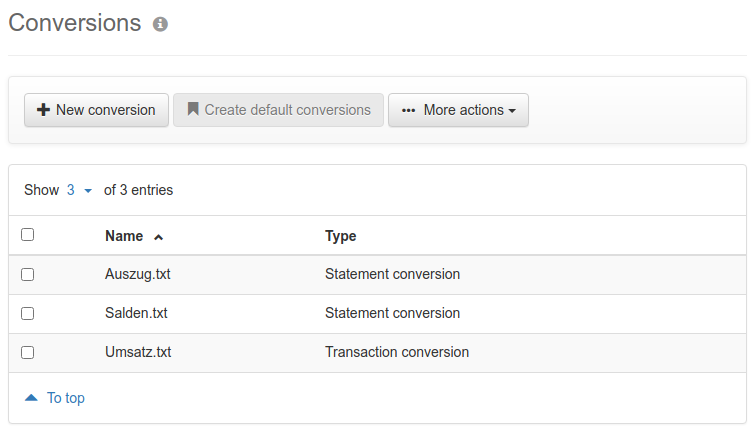The image size is (754, 433).
Task: Open the Umsatz.txt conversion
Action: [138, 352]
